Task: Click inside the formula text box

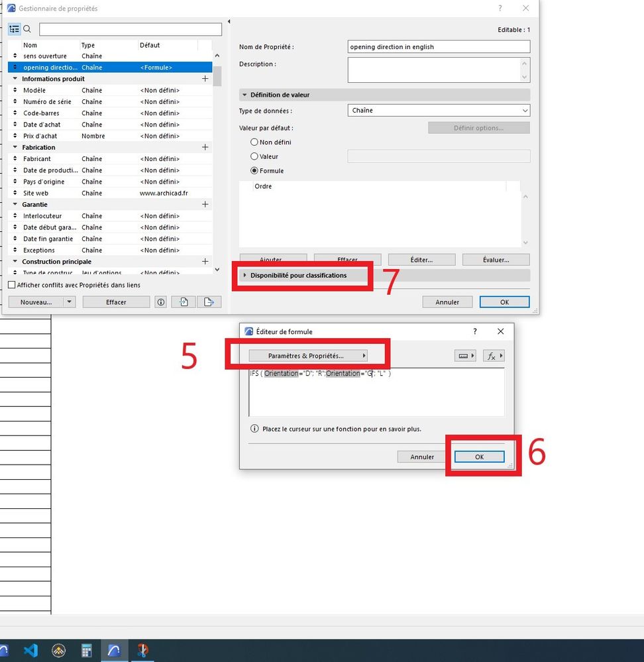Action: pos(376,393)
